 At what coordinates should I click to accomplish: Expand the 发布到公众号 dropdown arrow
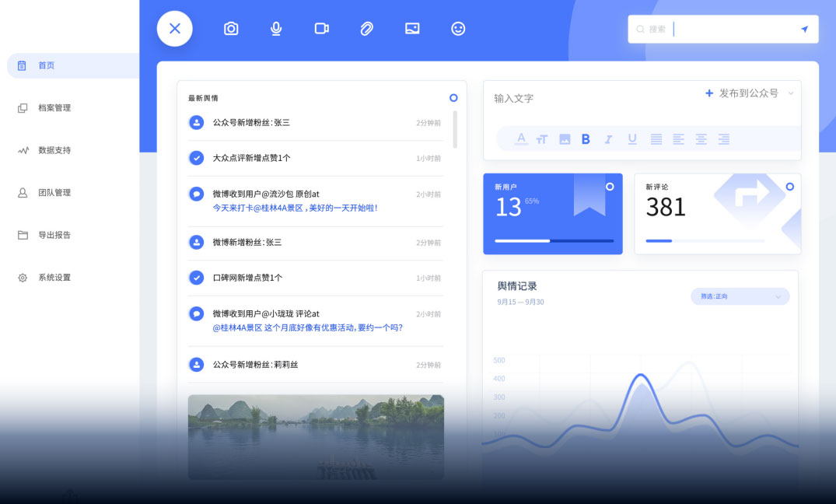[x=791, y=93]
